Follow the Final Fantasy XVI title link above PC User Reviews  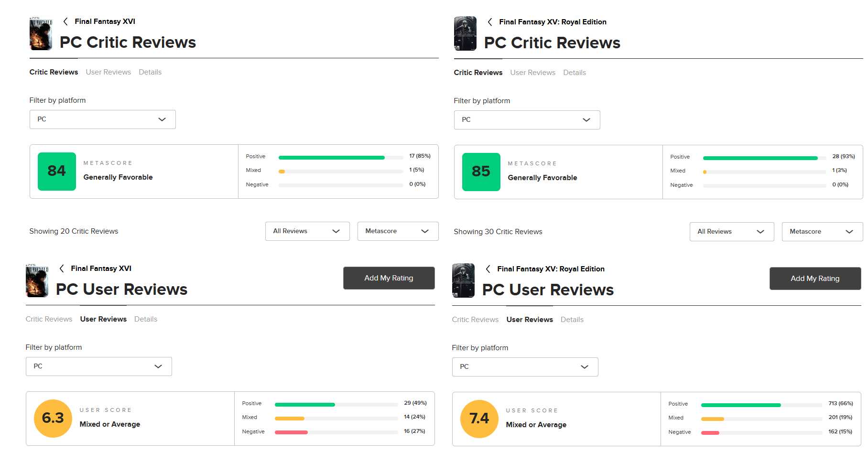click(x=101, y=269)
